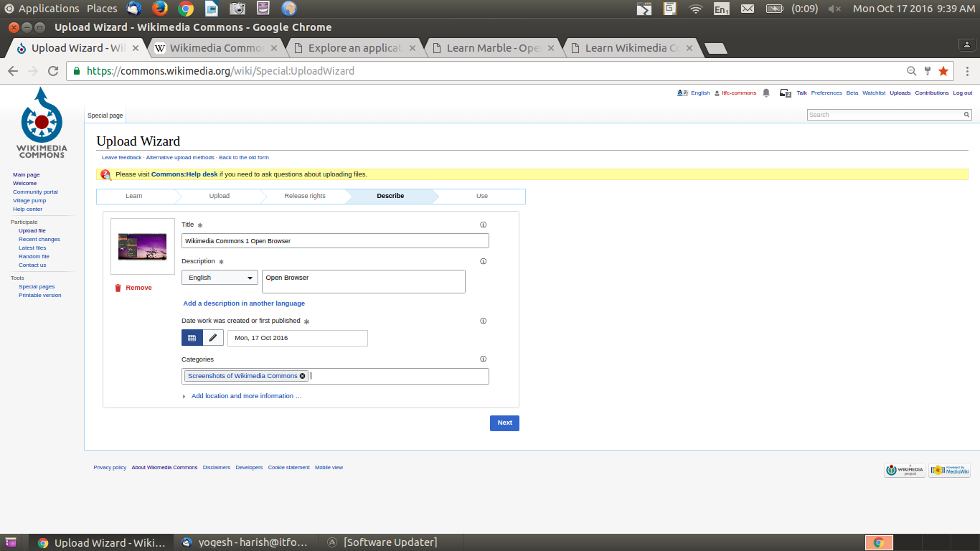Click the Special page tab
The width and height of the screenshot is (980, 551).
(x=105, y=116)
